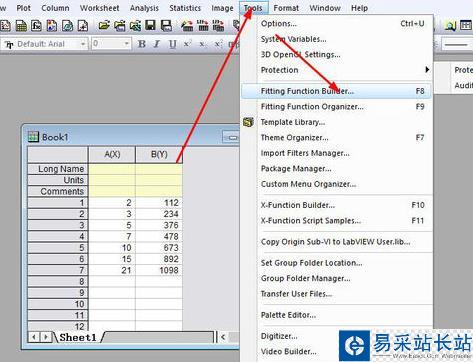Launch Digitizer... from Tools menu
Image resolution: width=473 pixels, height=362 pixels.
(x=290, y=336)
